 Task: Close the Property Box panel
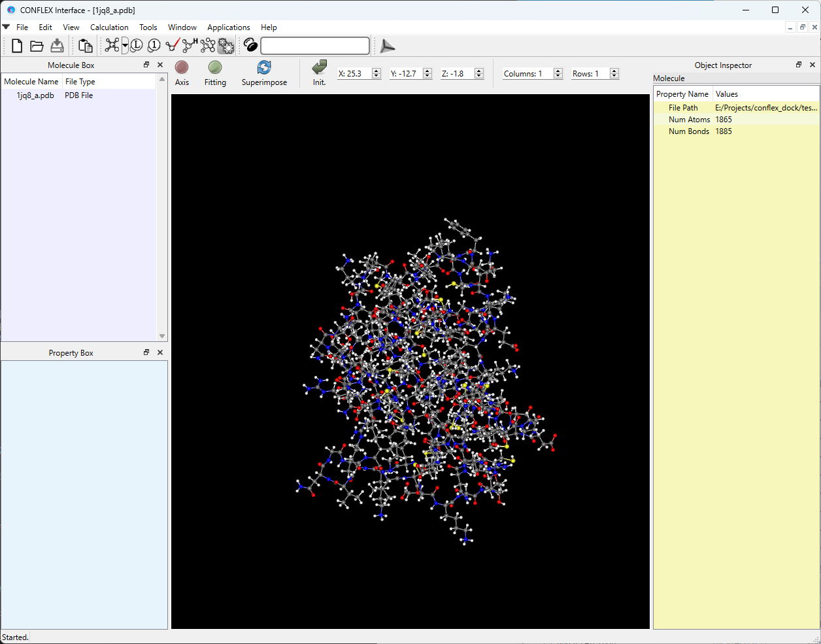tap(160, 352)
